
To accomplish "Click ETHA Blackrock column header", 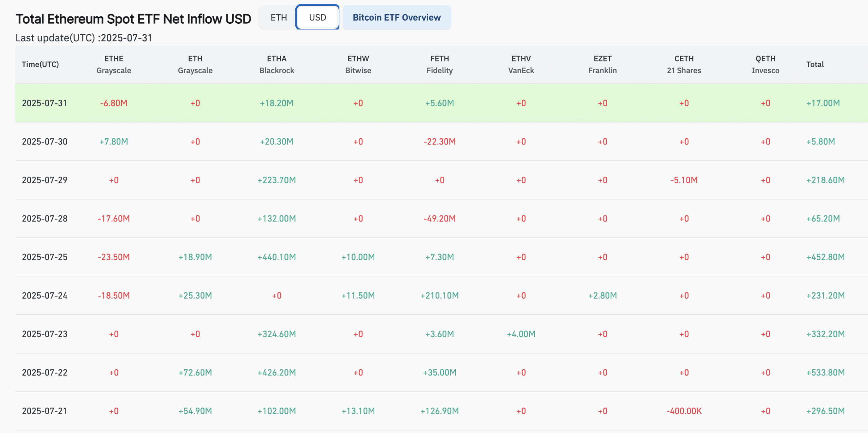I will click(x=276, y=64).
